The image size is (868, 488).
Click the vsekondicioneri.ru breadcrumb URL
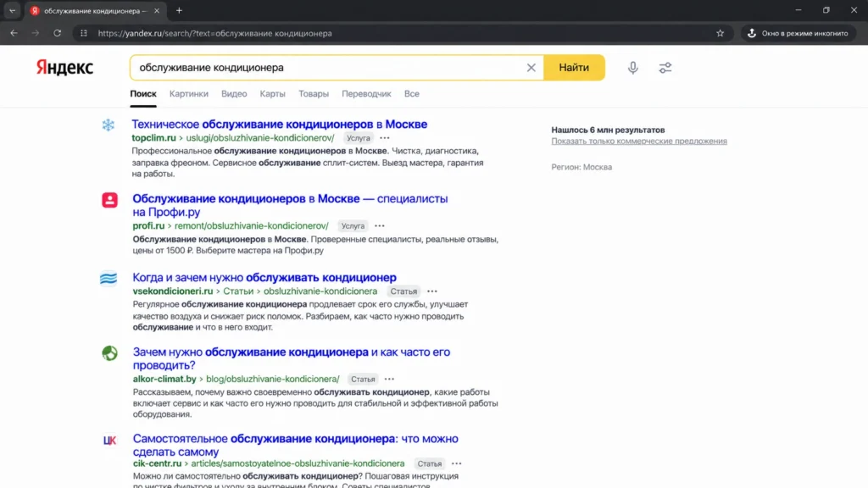coord(254,291)
